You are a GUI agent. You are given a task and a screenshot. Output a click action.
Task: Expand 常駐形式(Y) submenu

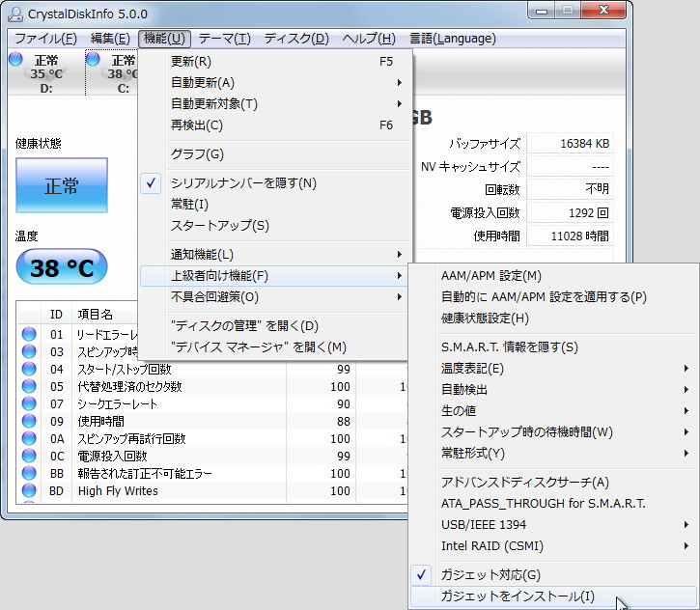coord(553,454)
